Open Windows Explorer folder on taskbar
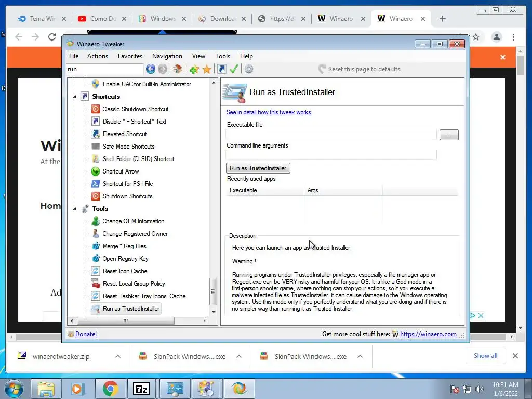Viewport: 532px width, 399px height. click(46, 389)
